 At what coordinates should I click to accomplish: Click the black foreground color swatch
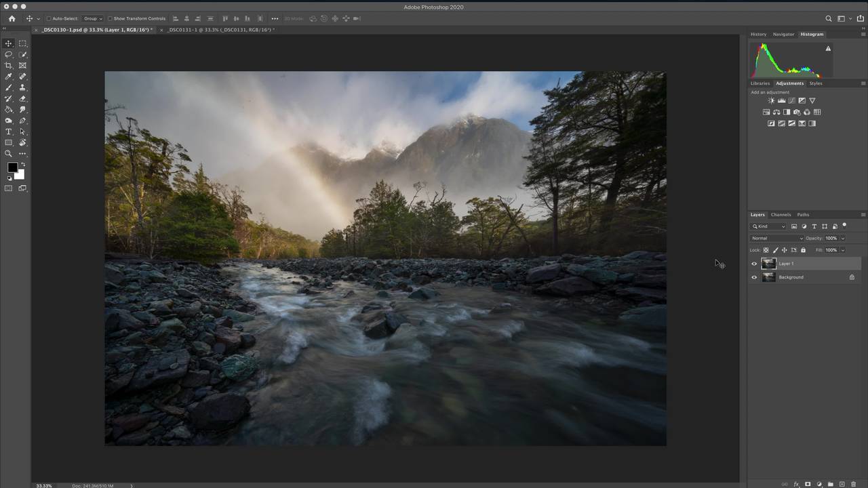tap(12, 167)
